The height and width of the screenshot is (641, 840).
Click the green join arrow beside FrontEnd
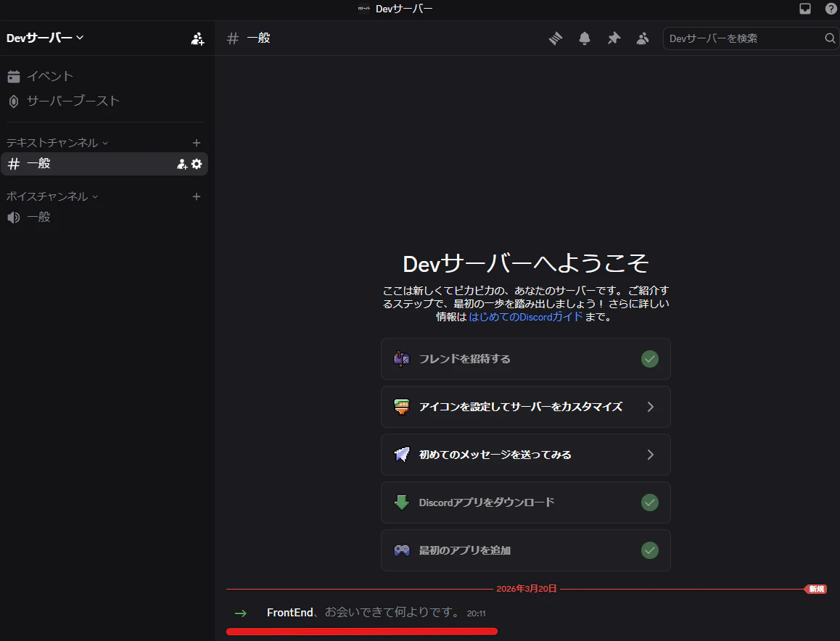241,613
